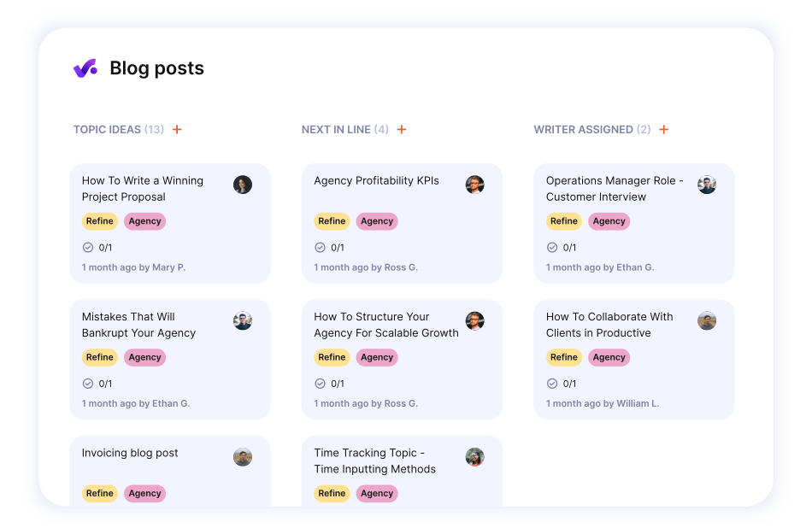Select the Topic Ideas column header
Viewport: 812px width, 528px height.
click(107, 129)
